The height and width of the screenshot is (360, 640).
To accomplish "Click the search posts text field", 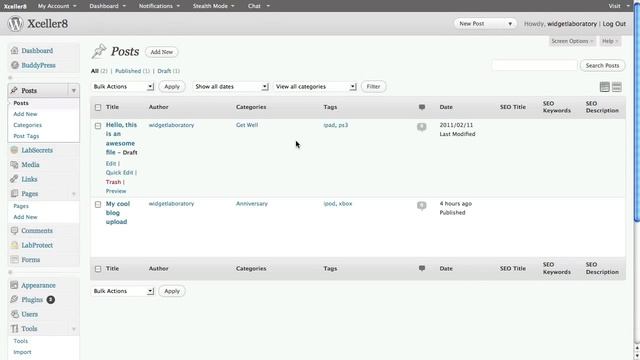I will (x=535, y=65).
